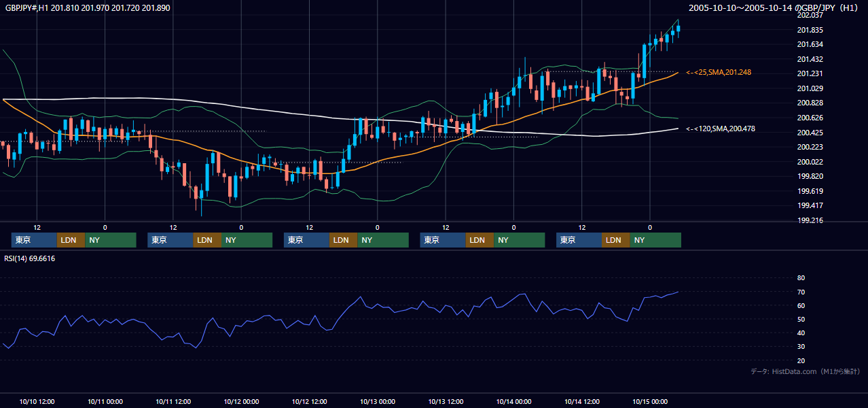Screen dimensions: 868x408
Task: Select the 10/12 12:00 time axis marker
Action: (x=309, y=401)
